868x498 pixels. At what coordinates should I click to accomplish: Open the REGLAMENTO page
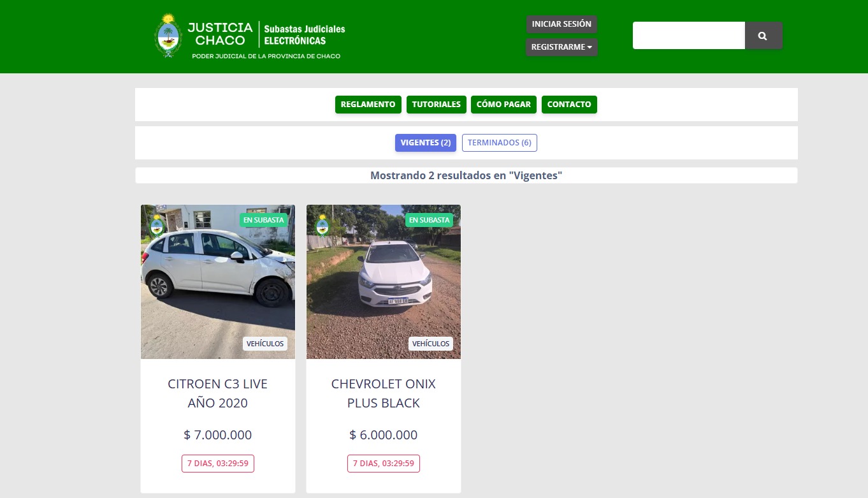tap(368, 104)
